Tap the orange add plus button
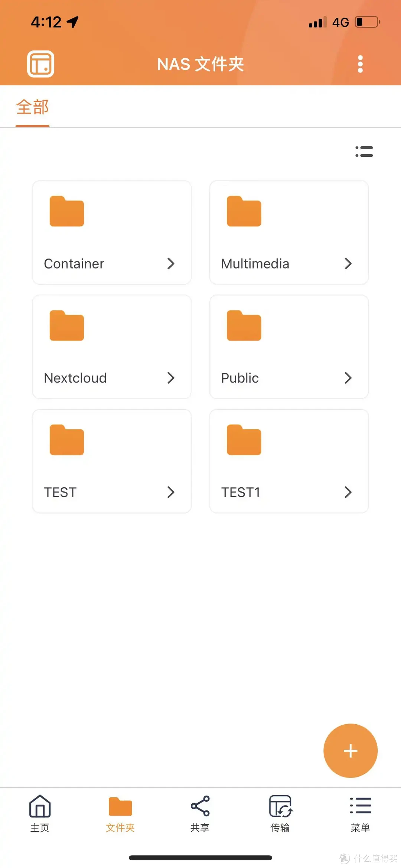The width and height of the screenshot is (401, 868). click(x=350, y=750)
